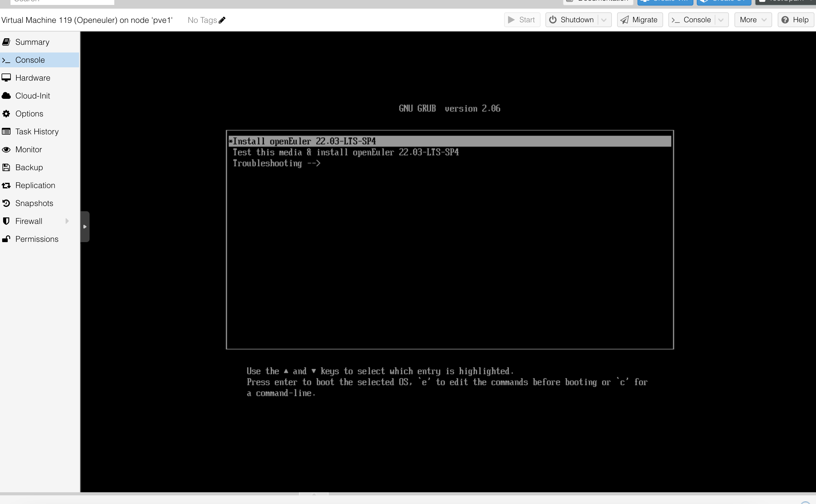This screenshot has width=816, height=504.
Task: Open the Console dropdown arrow
Action: click(x=721, y=20)
